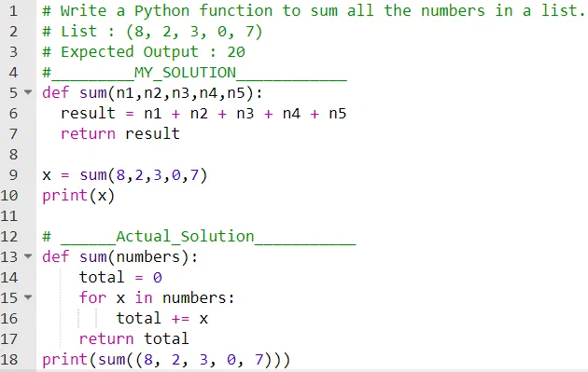Click the comment '# List : (8, 2, 3, 0, 7)'
Screen dimensions: 588x372
[152, 32]
